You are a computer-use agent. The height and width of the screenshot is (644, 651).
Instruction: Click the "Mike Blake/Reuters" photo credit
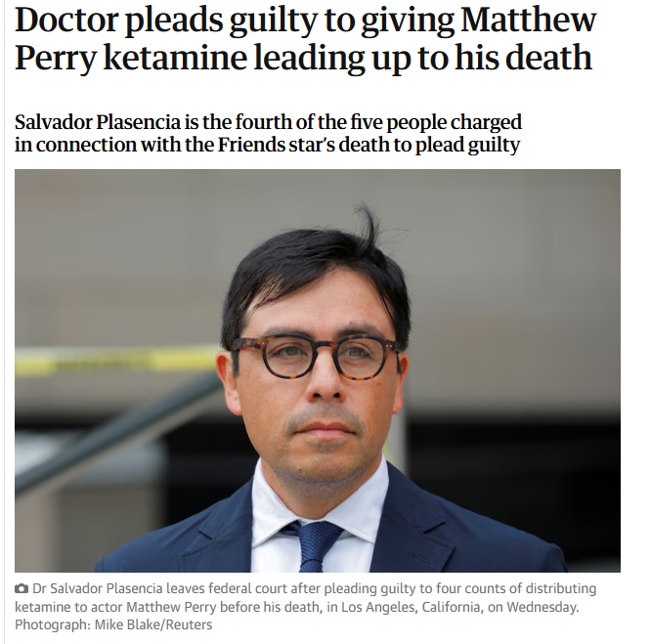pyautogui.click(x=153, y=624)
